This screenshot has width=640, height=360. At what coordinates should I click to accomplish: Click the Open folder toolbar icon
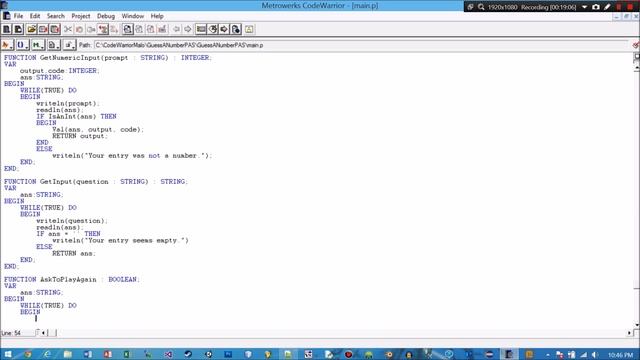(31, 29)
